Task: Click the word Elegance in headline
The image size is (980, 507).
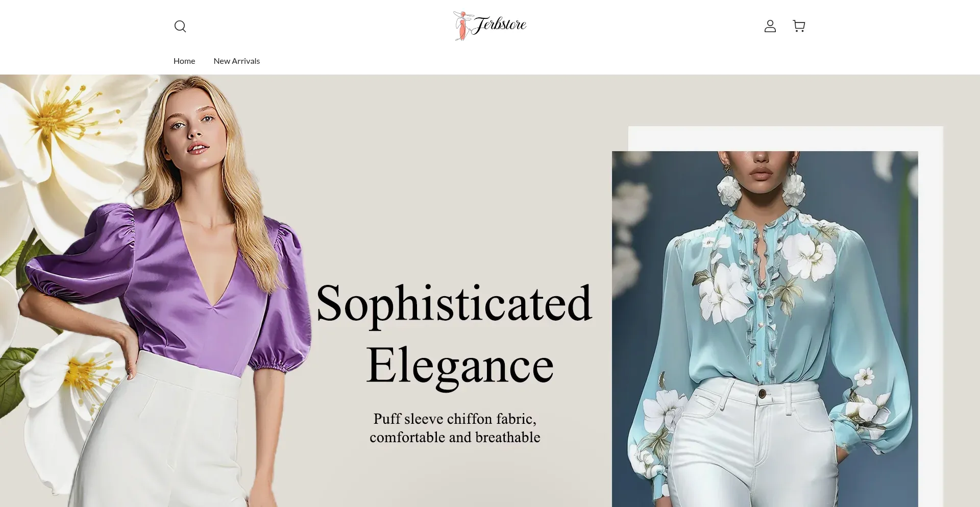Action: pos(460,366)
